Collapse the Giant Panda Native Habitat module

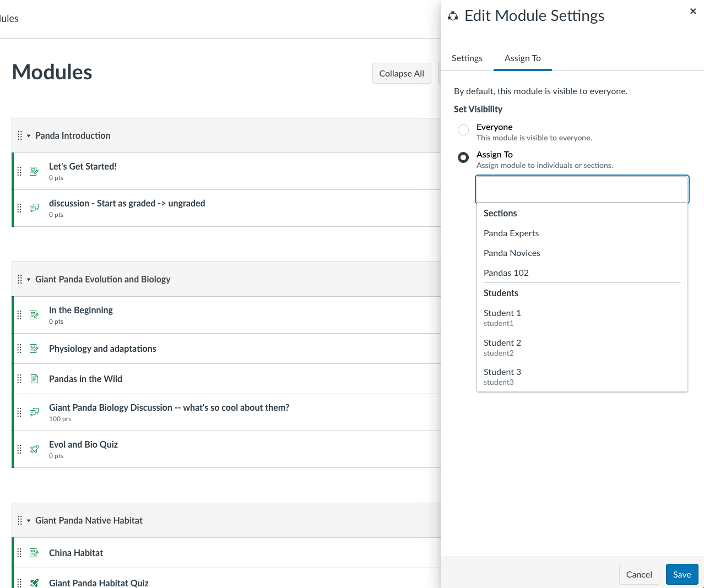(x=29, y=521)
